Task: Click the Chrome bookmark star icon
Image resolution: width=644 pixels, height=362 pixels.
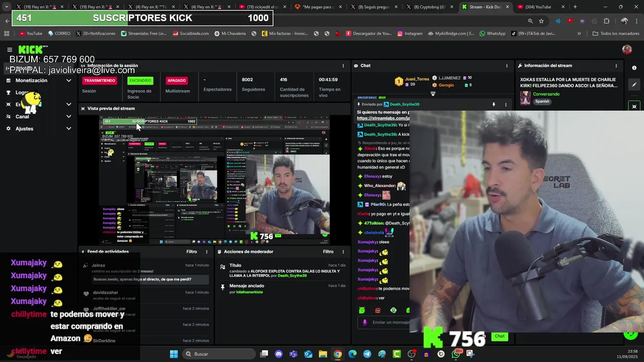Action: [x=541, y=21]
